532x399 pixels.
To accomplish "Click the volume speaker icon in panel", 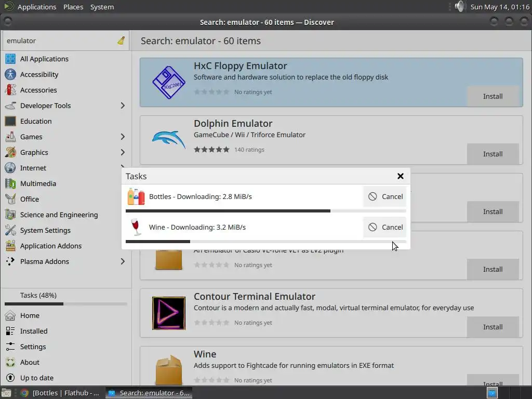I will (x=459, y=6).
